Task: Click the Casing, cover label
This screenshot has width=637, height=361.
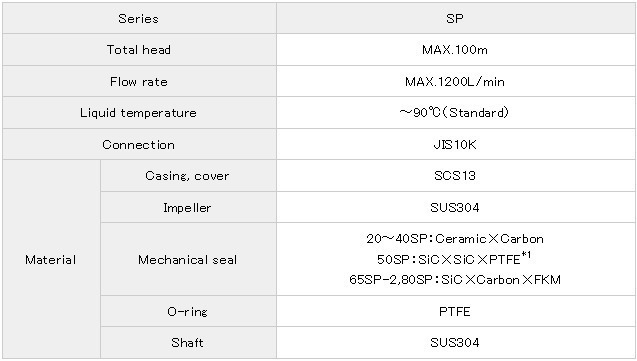Action: coord(187,176)
